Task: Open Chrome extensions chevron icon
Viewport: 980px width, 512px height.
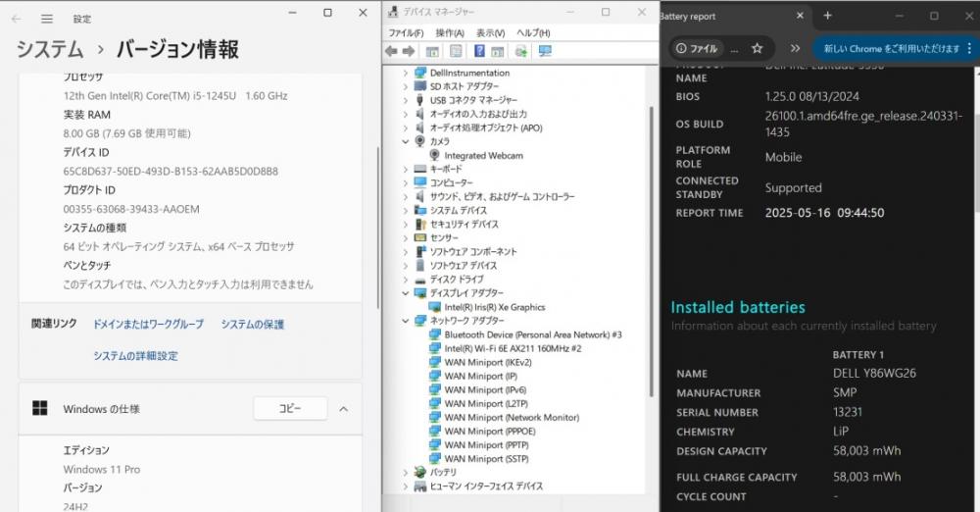Action: 795,48
